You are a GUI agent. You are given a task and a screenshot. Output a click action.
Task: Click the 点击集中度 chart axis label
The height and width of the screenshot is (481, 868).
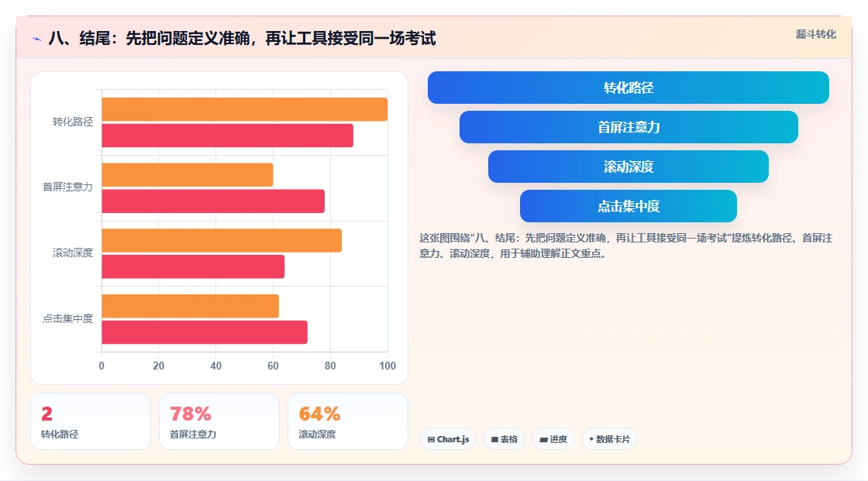point(67,319)
